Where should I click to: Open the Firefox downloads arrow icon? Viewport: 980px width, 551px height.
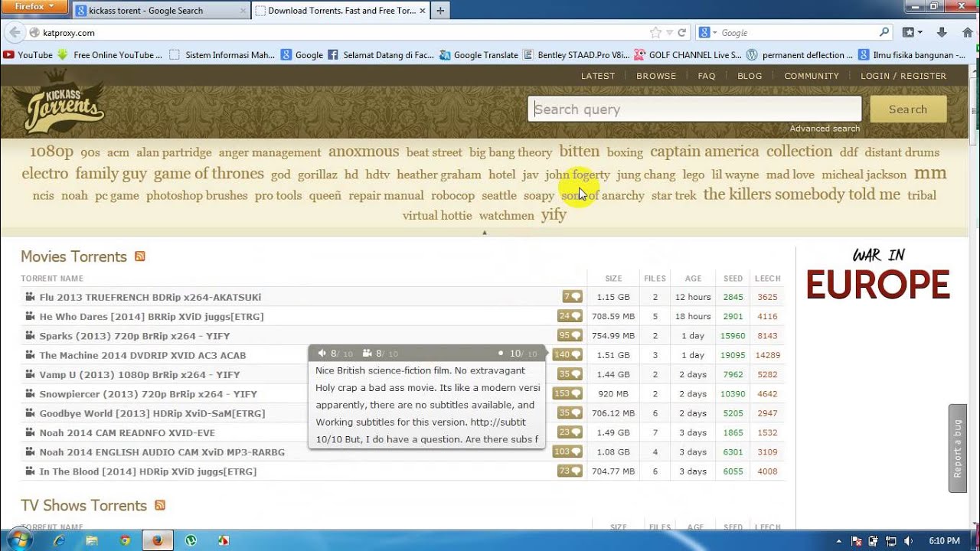[x=942, y=33]
